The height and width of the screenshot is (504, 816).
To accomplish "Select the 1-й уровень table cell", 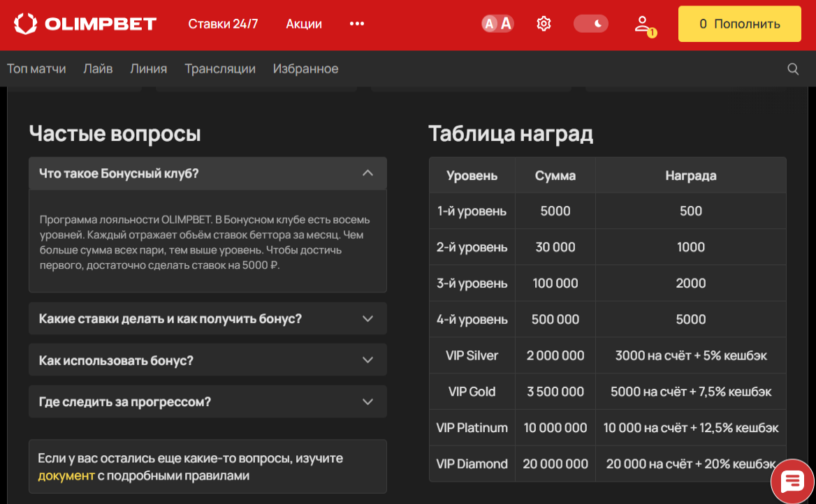I will [x=472, y=212].
